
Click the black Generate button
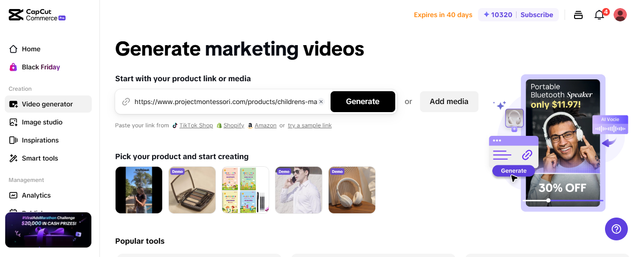(x=363, y=102)
